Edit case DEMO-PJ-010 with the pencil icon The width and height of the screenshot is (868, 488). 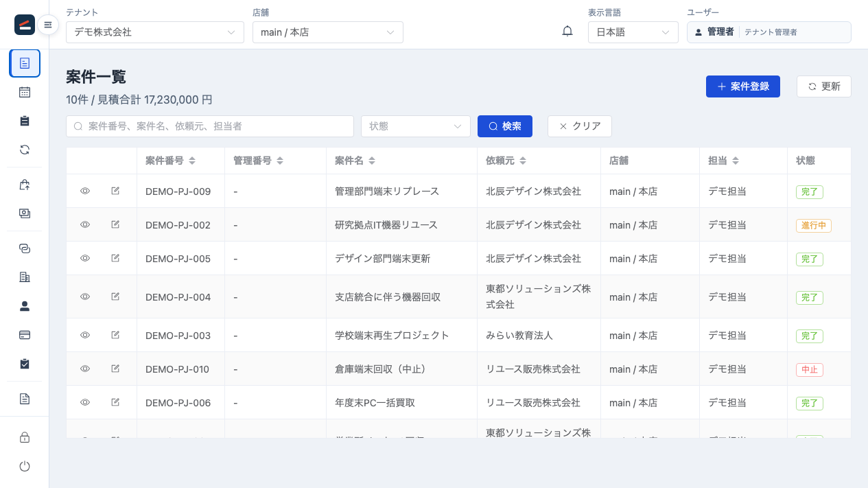[x=115, y=369]
